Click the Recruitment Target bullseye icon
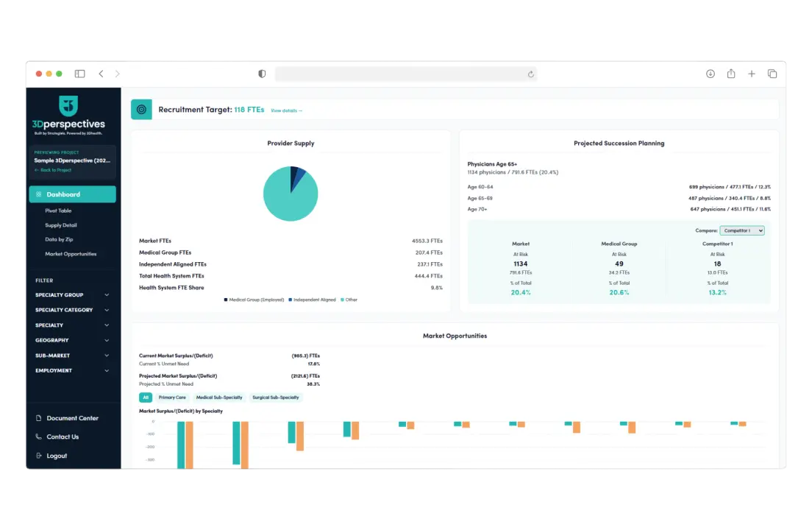 point(141,110)
